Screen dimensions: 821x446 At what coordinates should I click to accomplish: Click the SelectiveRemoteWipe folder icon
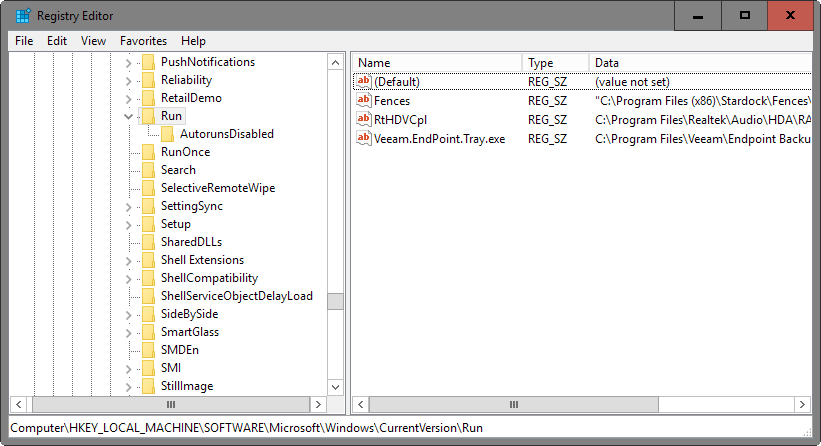click(149, 188)
